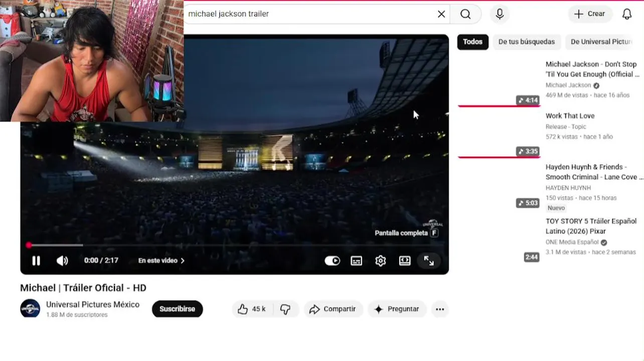644x361 pixels.
Task: Click the magnifying glass search button
Action: point(465,14)
